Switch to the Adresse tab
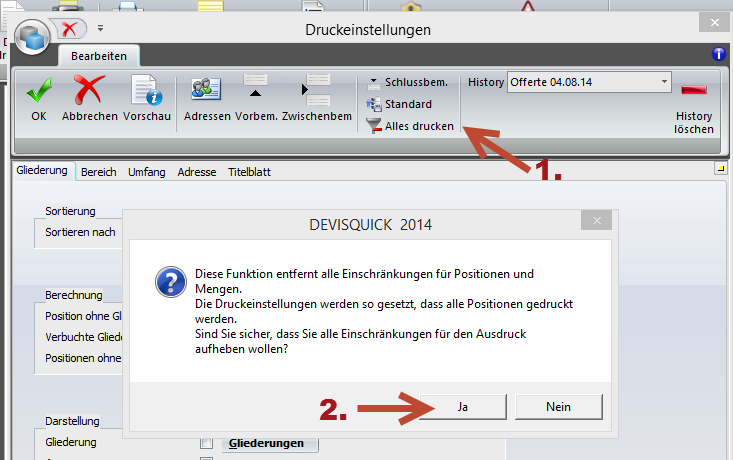The height and width of the screenshot is (460, 733). click(197, 172)
